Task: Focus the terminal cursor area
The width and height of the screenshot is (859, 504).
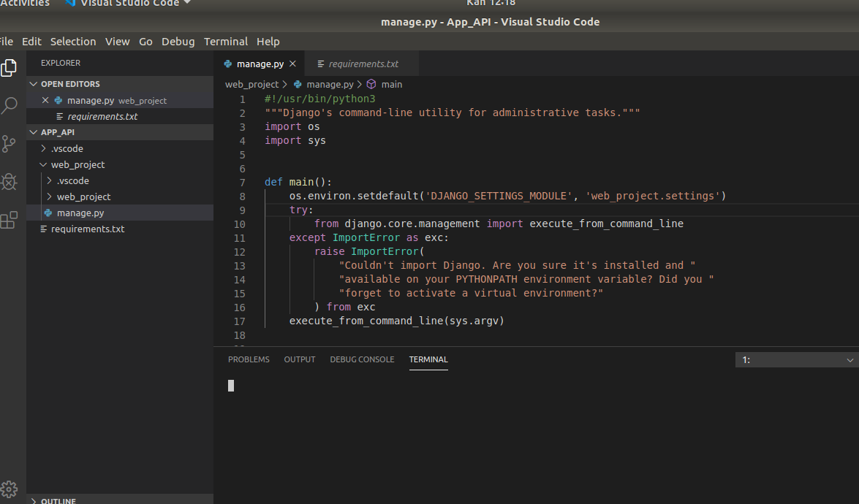Action: click(231, 386)
